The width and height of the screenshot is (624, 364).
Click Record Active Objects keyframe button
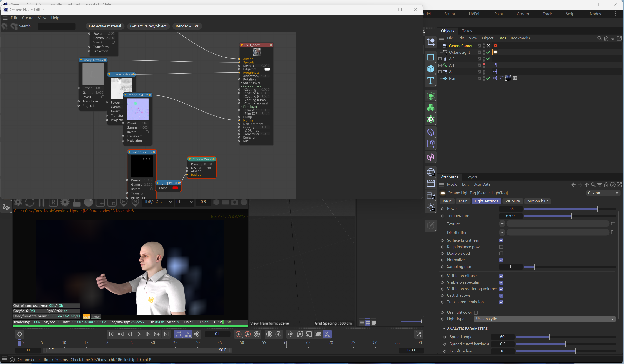click(x=238, y=334)
